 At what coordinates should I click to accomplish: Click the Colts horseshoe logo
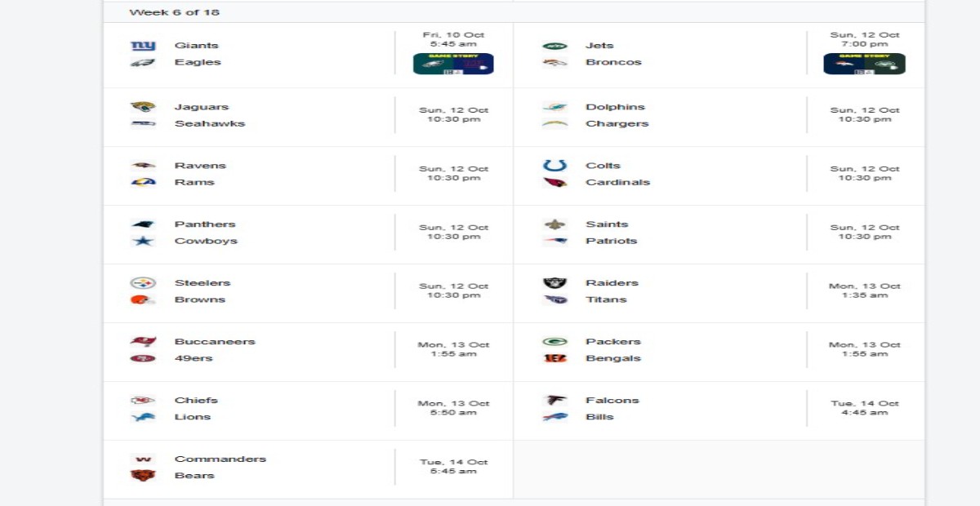click(x=555, y=166)
